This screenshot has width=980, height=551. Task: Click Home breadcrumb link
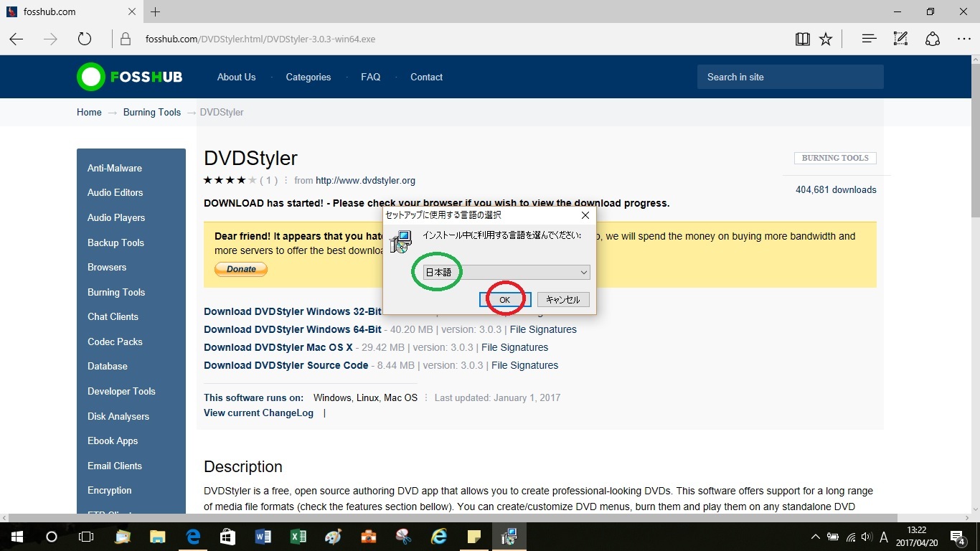point(89,112)
